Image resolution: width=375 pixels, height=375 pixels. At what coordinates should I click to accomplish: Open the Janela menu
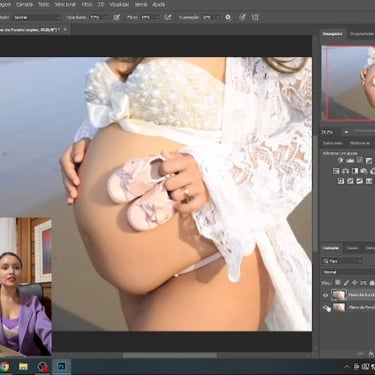141,5
